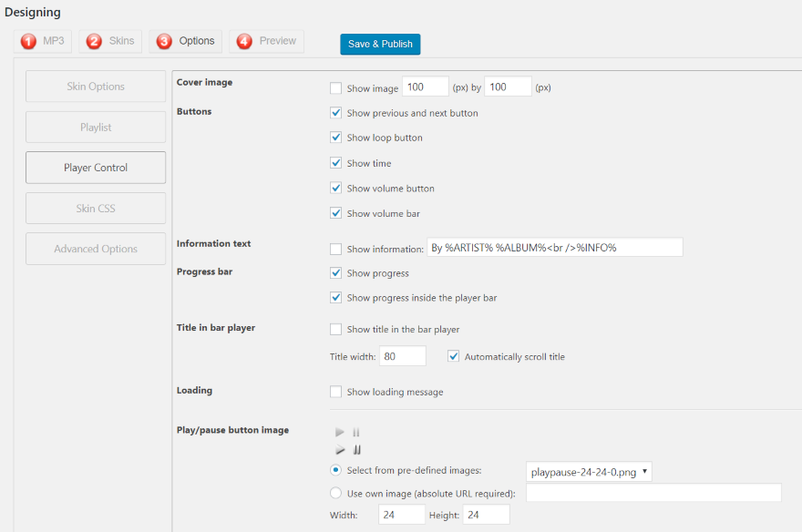Screen dimensions: 802x532
Task: Open the playpause-24-24-0.png dropdown
Action: 589,472
